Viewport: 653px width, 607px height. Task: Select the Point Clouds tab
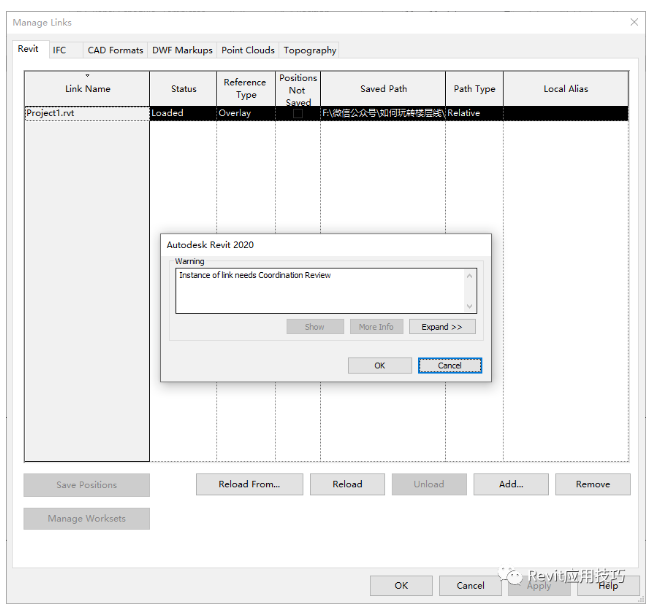248,50
